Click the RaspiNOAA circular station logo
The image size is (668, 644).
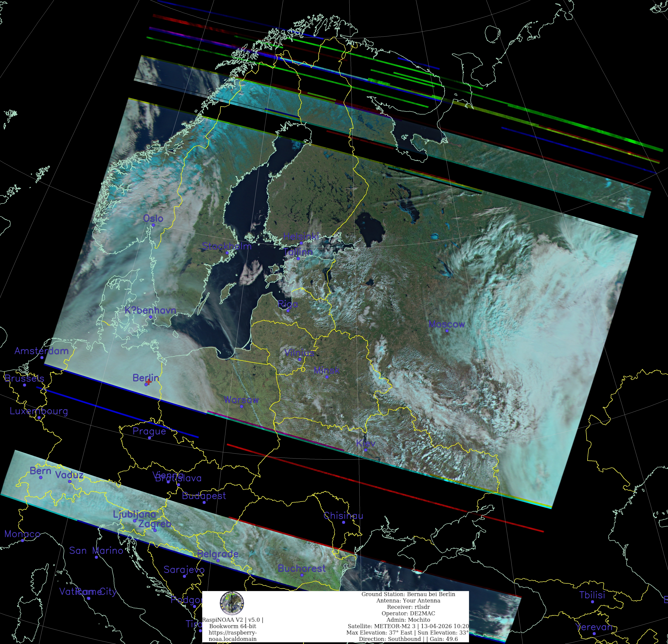[x=232, y=603]
